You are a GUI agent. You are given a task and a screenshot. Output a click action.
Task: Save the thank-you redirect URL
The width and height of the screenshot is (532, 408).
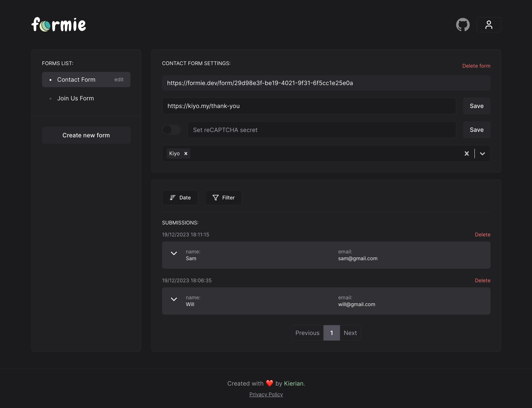476,106
